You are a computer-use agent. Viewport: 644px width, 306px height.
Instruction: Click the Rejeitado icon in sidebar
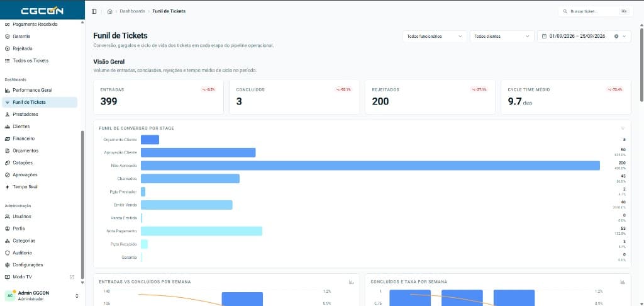point(8,48)
